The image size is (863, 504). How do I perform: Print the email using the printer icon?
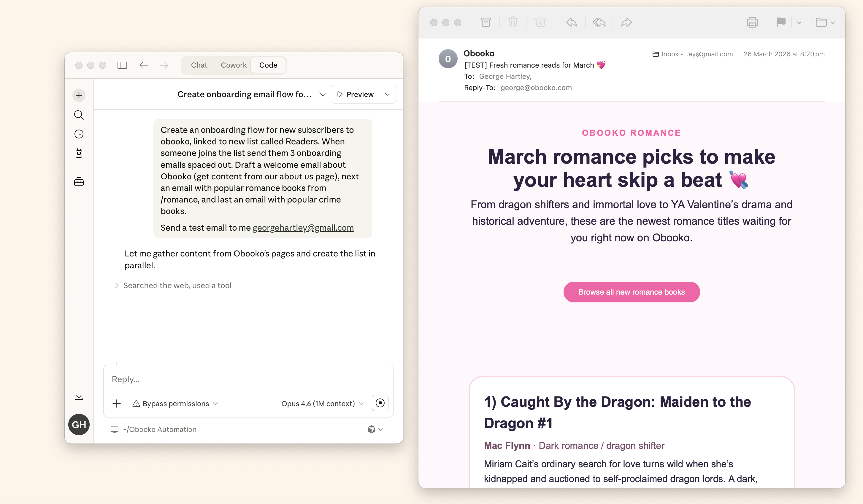tap(752, 22)
